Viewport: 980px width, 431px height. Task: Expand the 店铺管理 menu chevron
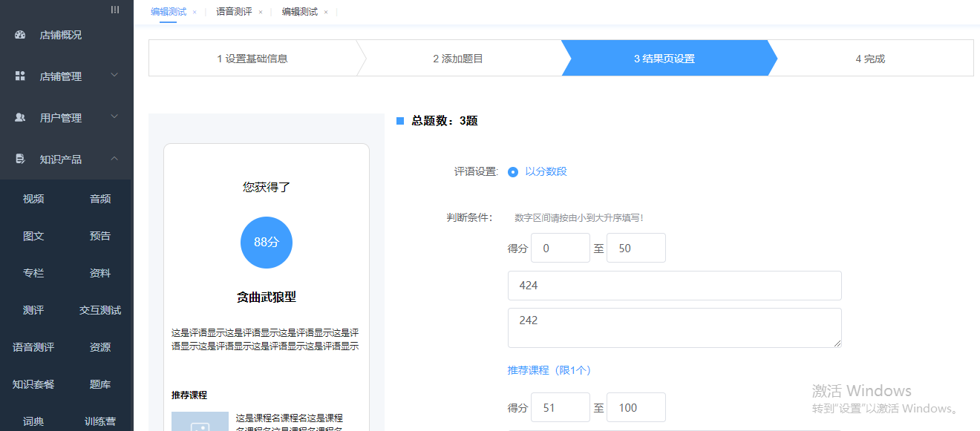(x=114, y=76)
